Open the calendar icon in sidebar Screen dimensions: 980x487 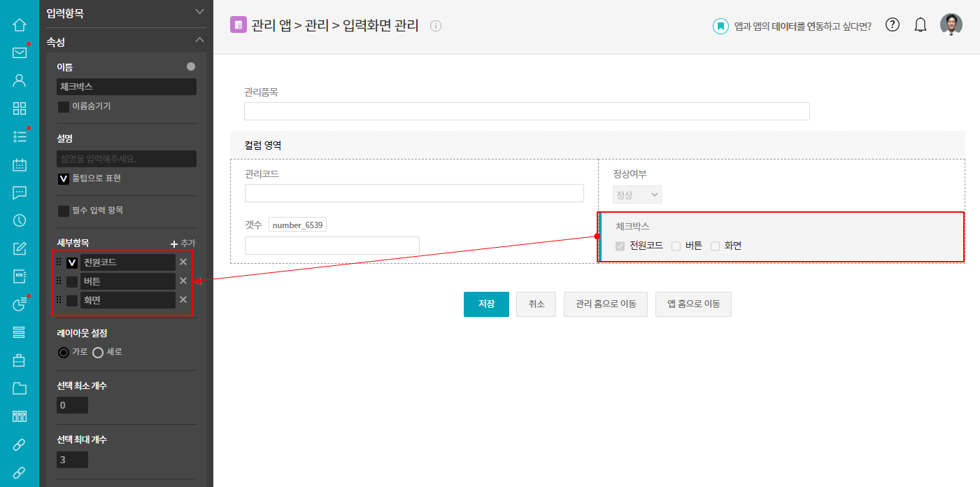click(20, 165)
